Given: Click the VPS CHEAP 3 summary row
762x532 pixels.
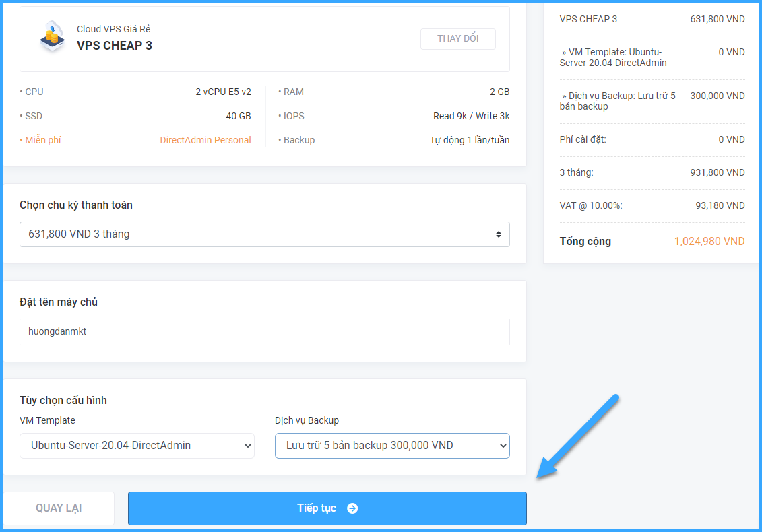Looking at the screenshot, I should point(588,19).
